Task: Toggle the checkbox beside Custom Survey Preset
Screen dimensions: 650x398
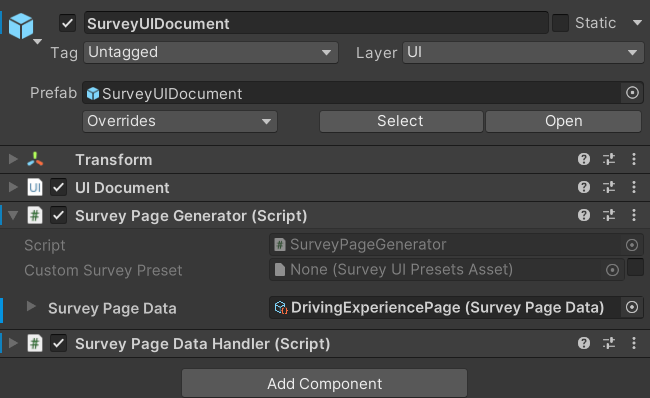Action: pyautogui.click(x=635, y=267)
